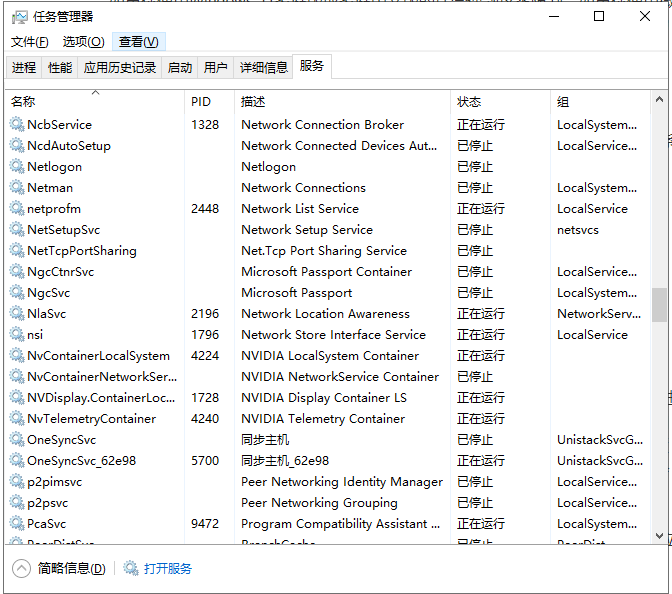Click the services gear icon beside 打开服务
Screen dimensions: 672x594
click(131, 569)
